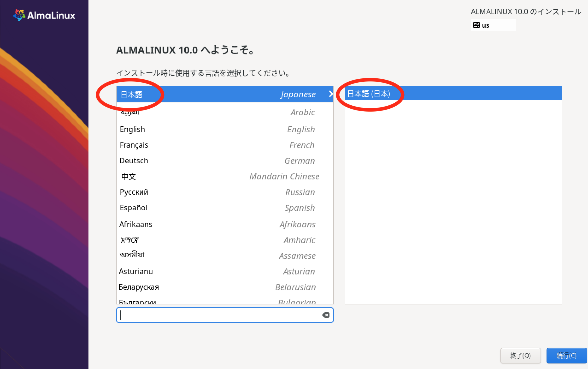Choose Español (Spanish) language
Viewport: 588px width, 369px height.
pyautogui.click(x=224, y=208)
